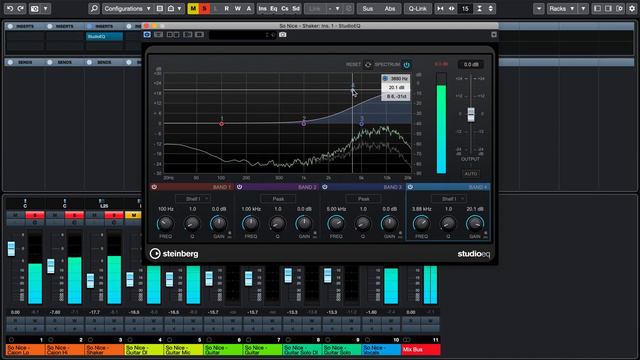Click Band 2 FREQ knob
The height and width of the screenshot is (360, 640).
[251, 224]
